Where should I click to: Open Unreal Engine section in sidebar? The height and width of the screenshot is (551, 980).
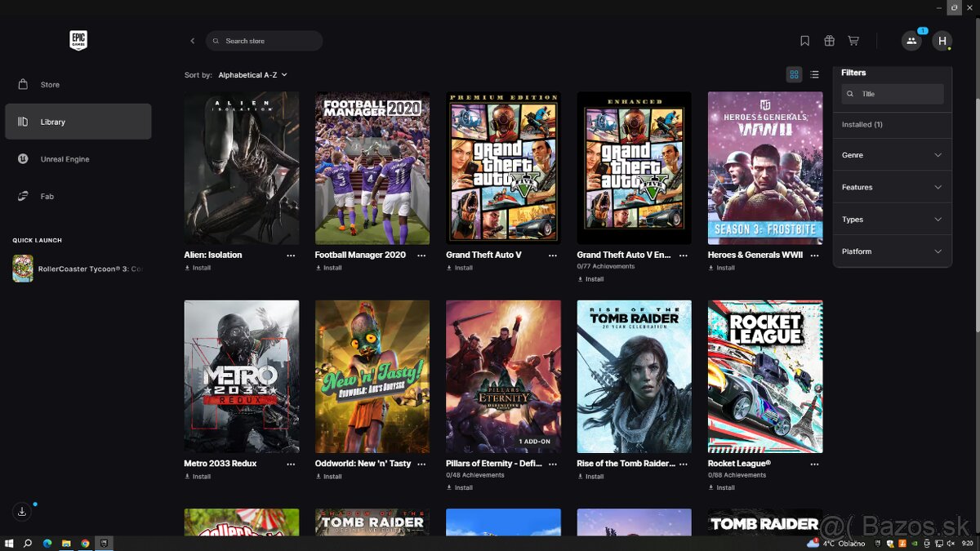pyautogui.click(x=65, y=159)
